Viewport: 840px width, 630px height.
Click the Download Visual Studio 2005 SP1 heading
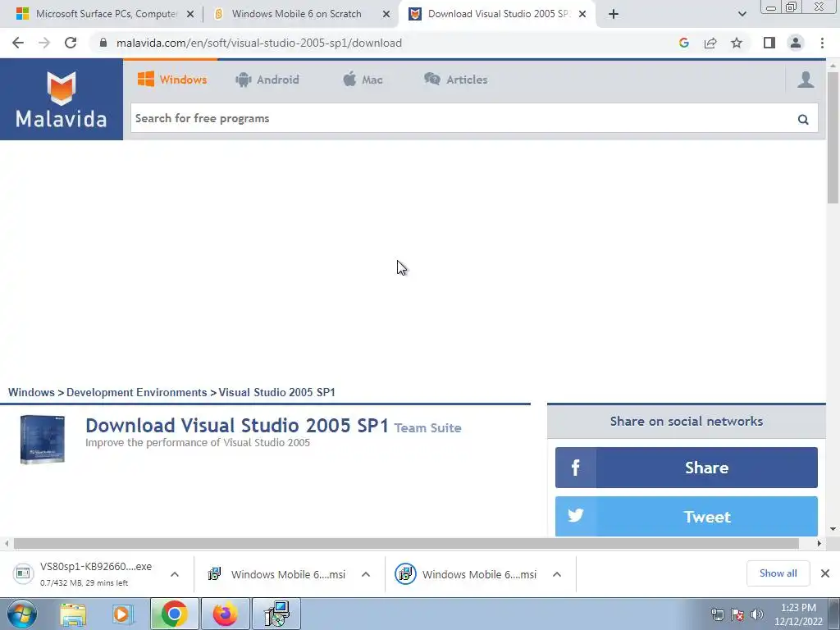237,426
